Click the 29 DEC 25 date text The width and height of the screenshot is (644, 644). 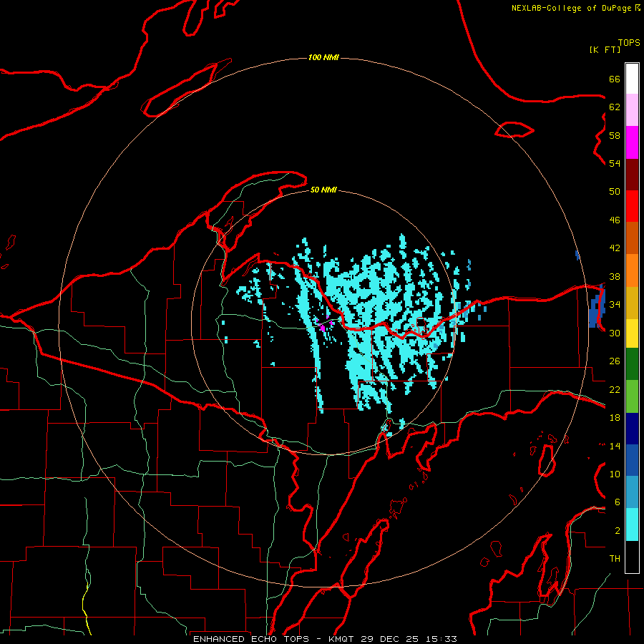click(389, 639)
